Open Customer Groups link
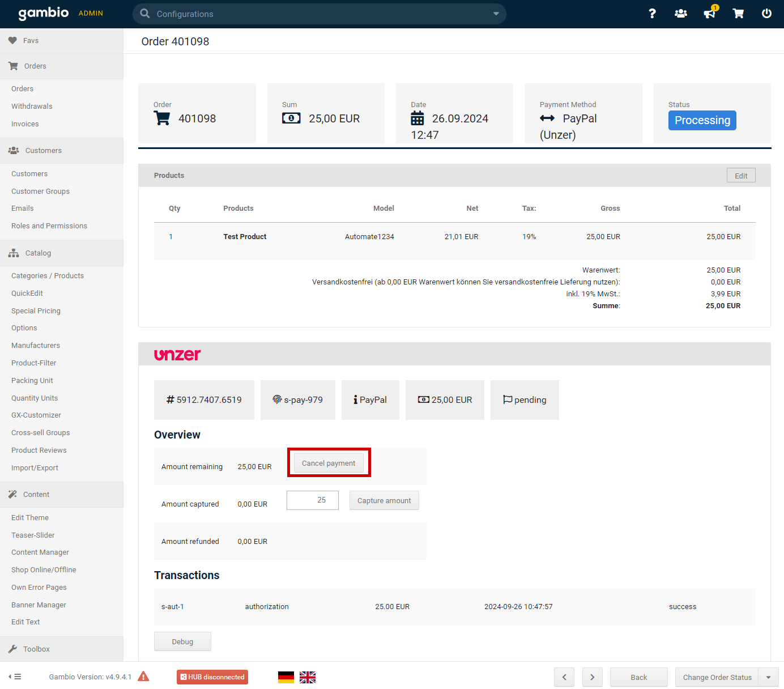This screenshot has width=784, height=689. pyautogui.click(x=40, y=192)
